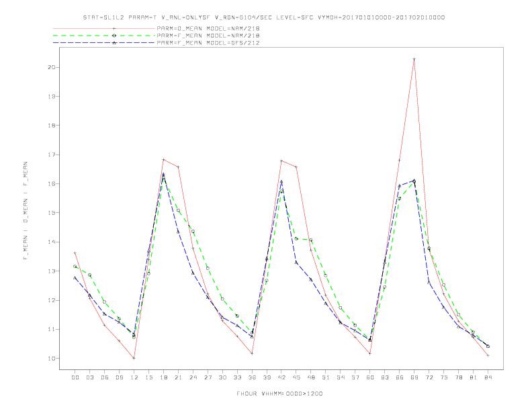Viewport: 532px width, 411px height.
Task: Click the chart title starting with STAT=SL1L2
Action: pos(264,17)
